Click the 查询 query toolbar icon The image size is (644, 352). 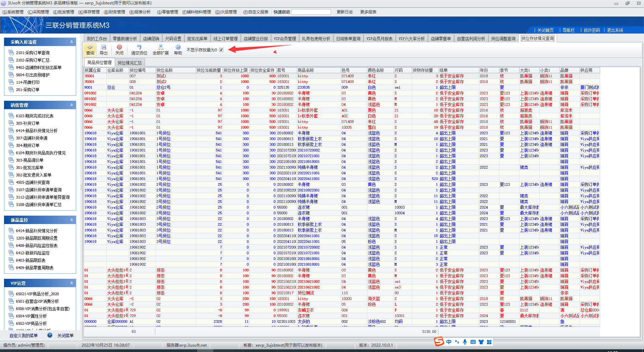coord(90,50)
